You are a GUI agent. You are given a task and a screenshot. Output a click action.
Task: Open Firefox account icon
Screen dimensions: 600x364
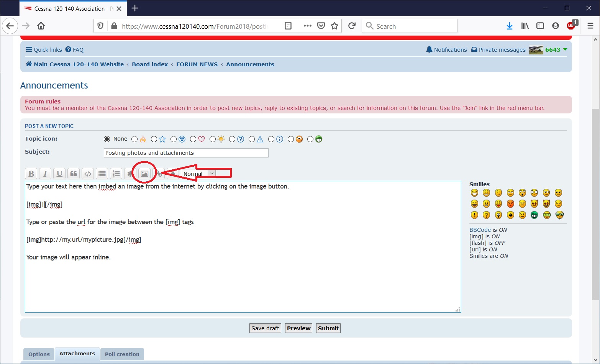coord(556,26)
